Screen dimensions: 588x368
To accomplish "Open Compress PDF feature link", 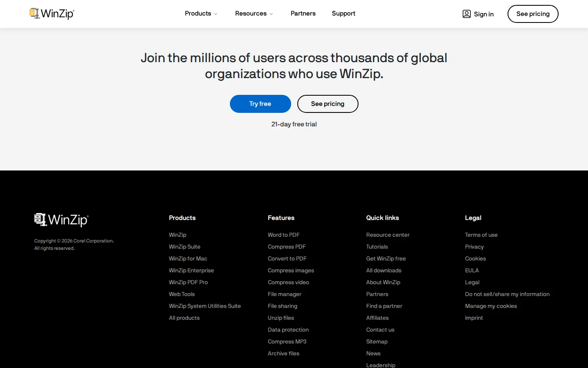I will pos(287,247).
